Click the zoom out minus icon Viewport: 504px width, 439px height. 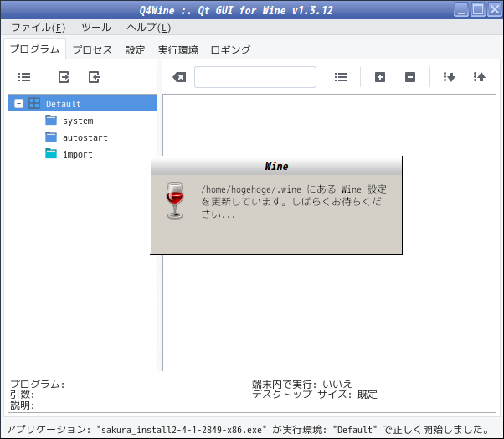pyautogui.click(x=410, y=77)
